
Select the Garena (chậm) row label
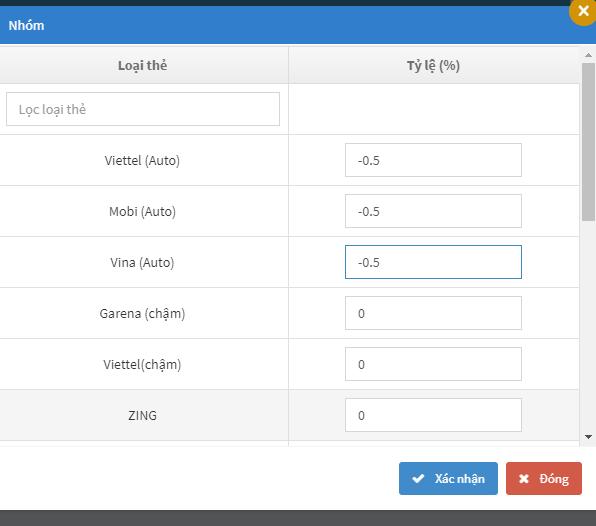coord(142,314)
